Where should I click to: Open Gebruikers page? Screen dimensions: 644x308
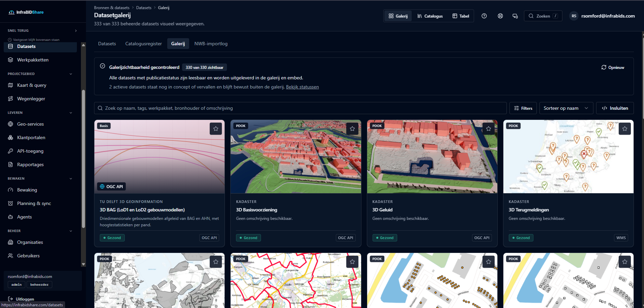pyautogui.click(x=40, y=256)
